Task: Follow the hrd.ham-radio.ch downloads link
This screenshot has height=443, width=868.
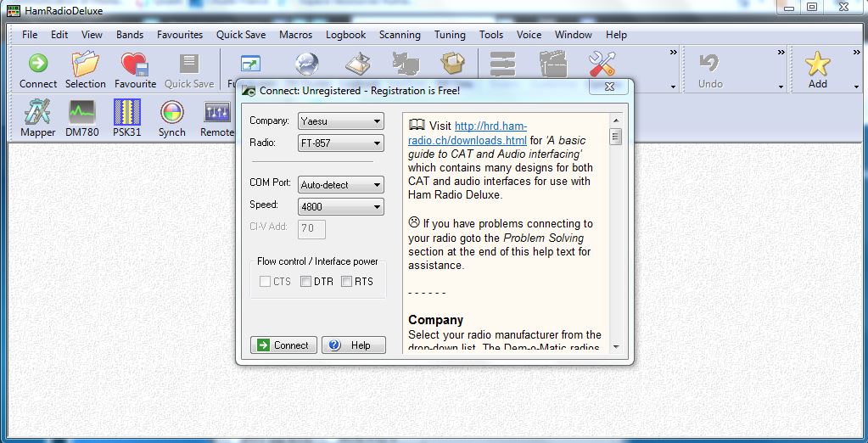Action: [x=468, y=133]
